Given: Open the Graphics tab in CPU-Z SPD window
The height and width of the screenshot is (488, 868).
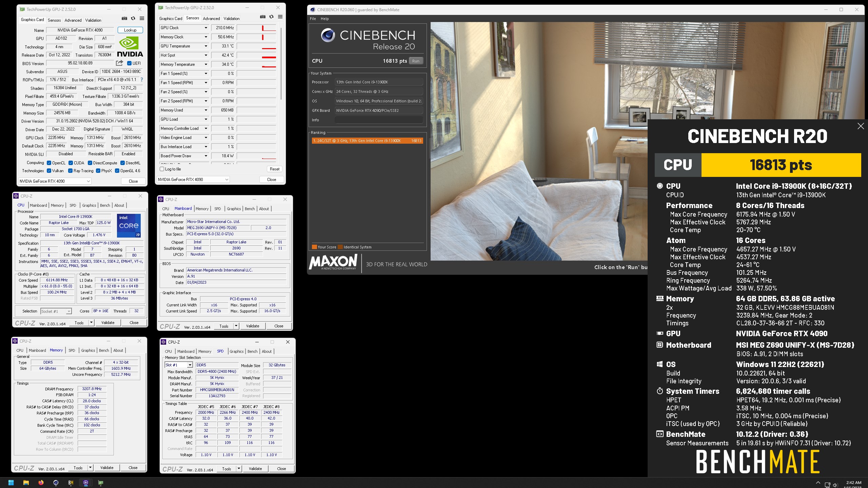Looking at the screenshot, I should [x=237, y=351].
